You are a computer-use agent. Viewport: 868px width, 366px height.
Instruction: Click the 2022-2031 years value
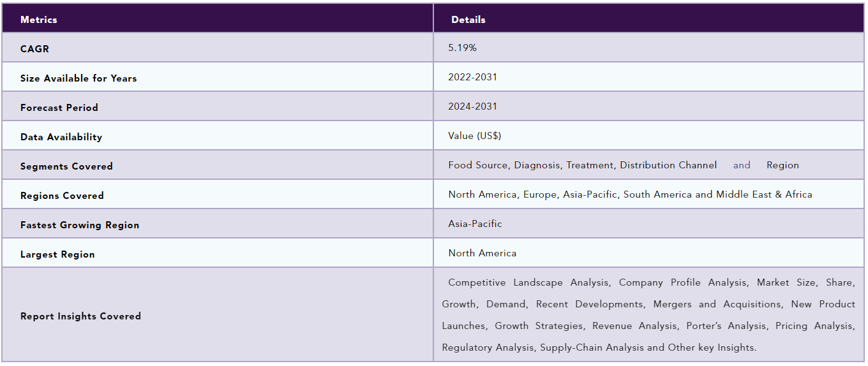473,77
